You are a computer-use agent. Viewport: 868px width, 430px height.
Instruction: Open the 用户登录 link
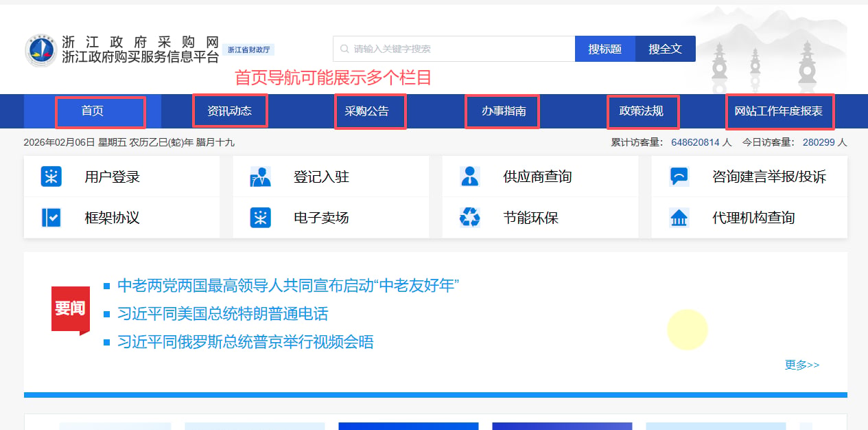[x=113, y=177]
